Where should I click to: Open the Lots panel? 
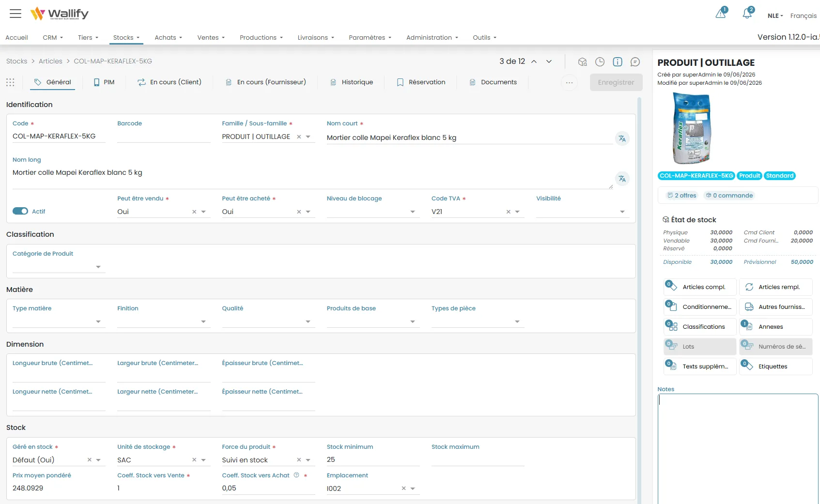point(700,347)
